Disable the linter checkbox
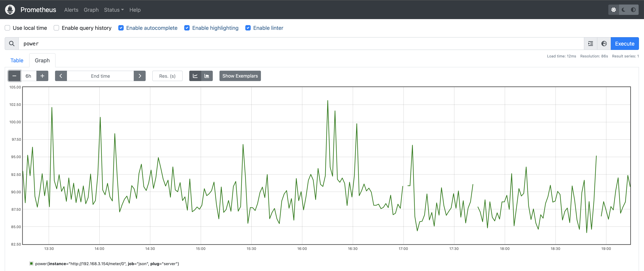This screenshot has width=644, height=271. coord(248,28)
